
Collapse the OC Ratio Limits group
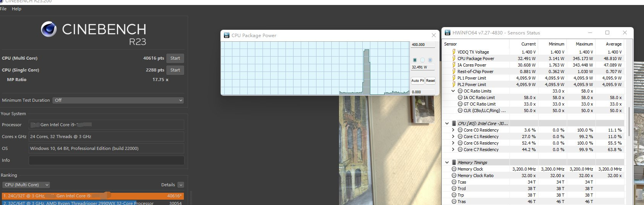pos(453,91)
